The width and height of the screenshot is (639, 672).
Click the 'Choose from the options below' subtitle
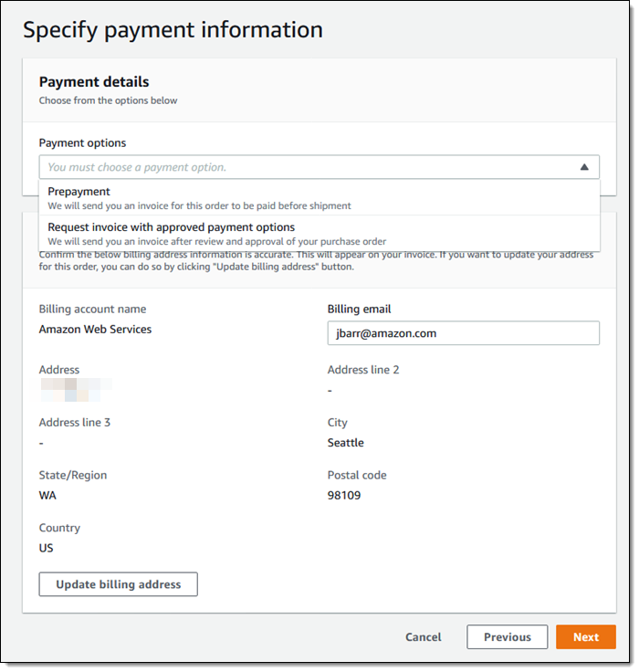pyautogui.click(x=108, y=100)
